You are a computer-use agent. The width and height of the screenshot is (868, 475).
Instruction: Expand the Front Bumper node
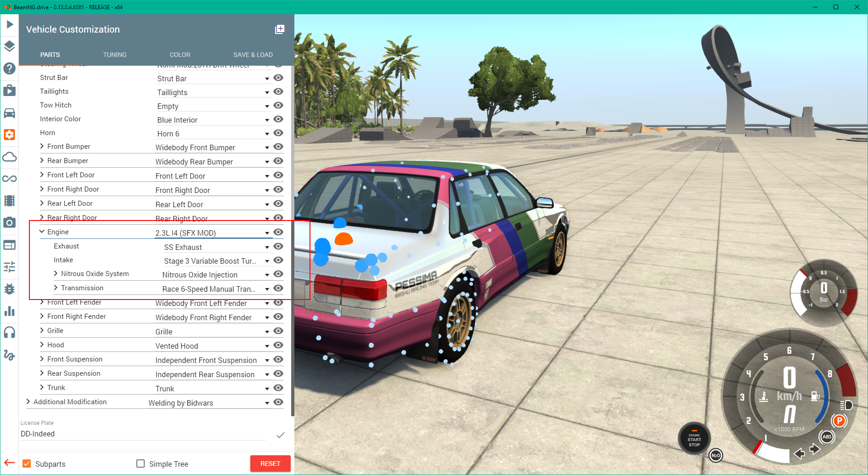[x=42, y=147]
